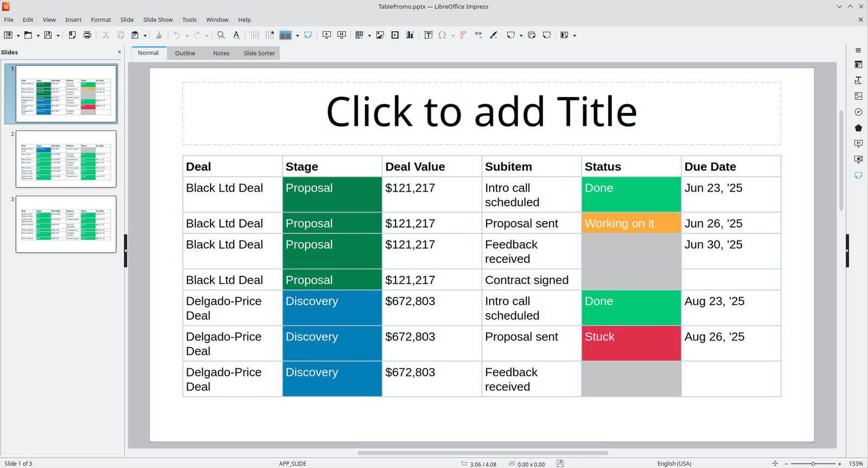Image resolution: width=868 pixels, height=468 pixels.
Task: Open sidebar Animation deck
Action: point(858,160)
